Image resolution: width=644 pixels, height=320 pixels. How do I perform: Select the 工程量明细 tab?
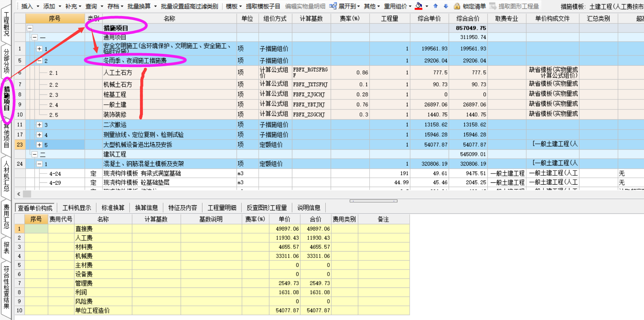tap(222, 208)
